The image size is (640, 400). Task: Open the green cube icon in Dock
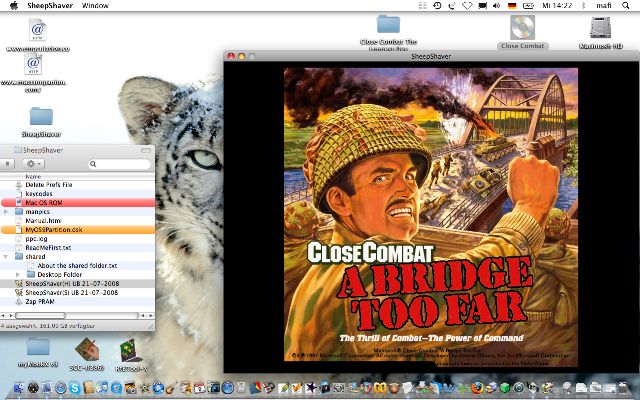click(x=505, y=387)
